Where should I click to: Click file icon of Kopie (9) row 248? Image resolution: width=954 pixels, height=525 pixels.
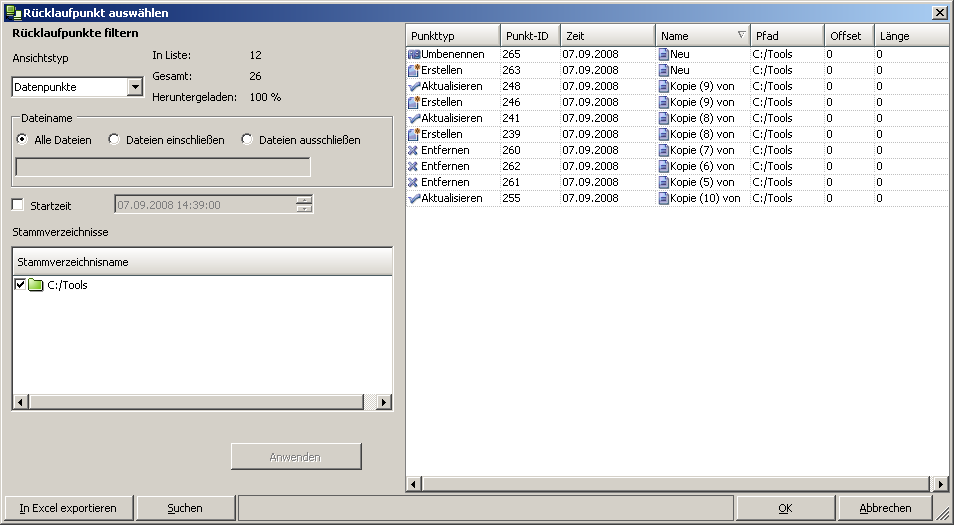click(x=664, y=86)
